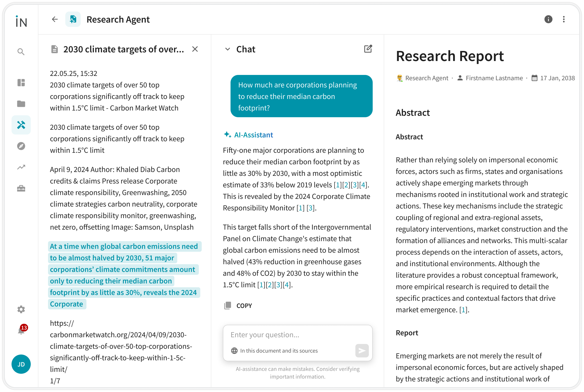Click the info icon in header
The image size is (584, 392).
click(548, 19)
